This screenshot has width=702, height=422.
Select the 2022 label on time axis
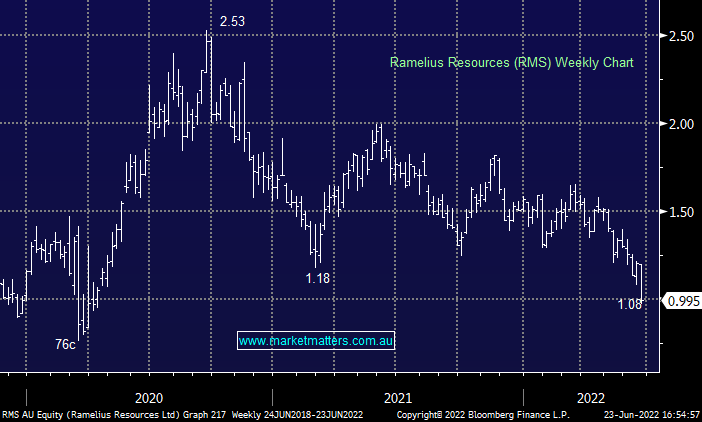(590, 395)
